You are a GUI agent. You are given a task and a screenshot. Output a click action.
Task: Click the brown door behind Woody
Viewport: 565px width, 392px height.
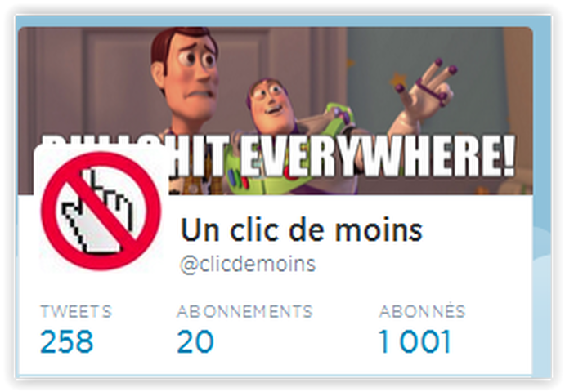(90, 87)
